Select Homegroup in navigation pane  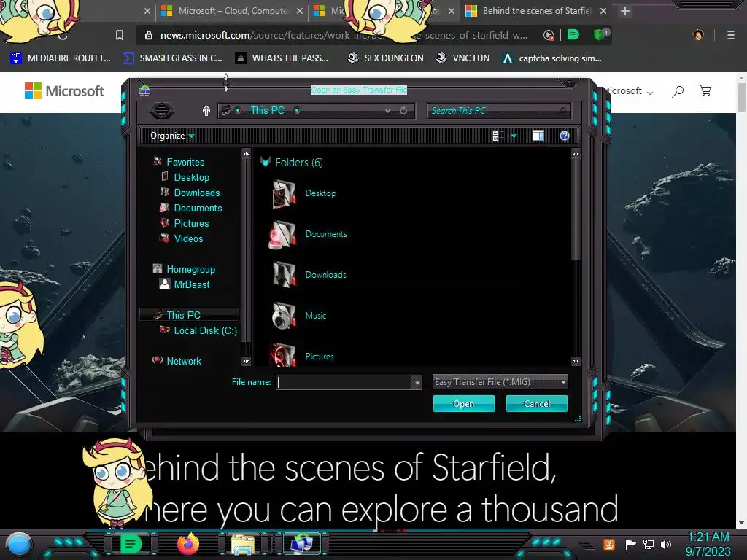(x=190, y=269)
